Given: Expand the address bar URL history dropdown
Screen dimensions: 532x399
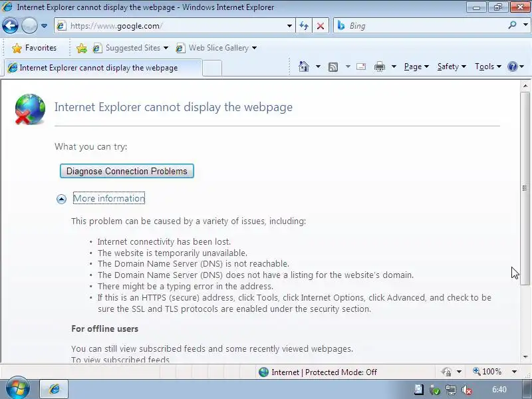Looking at the screenshot, I should (x=289, y=26).
